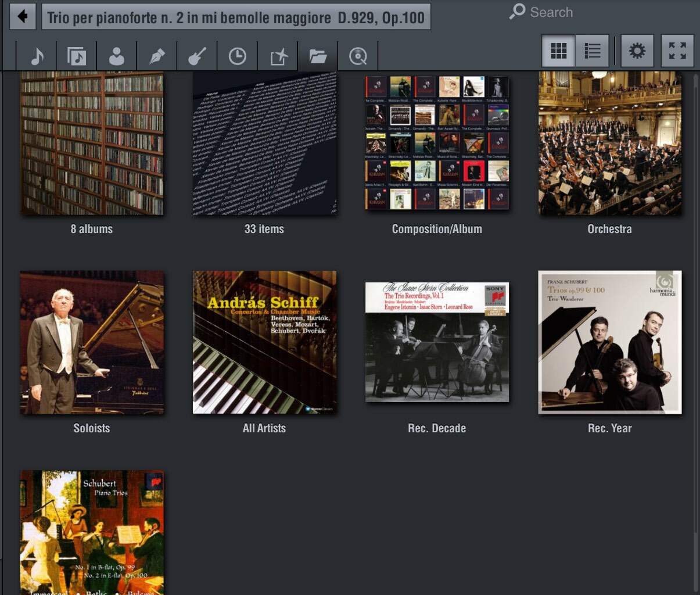This screenshot has height=595, width=700.
Task: Click the vertical scrollbar on the right
Action: [x=697, y=302]
